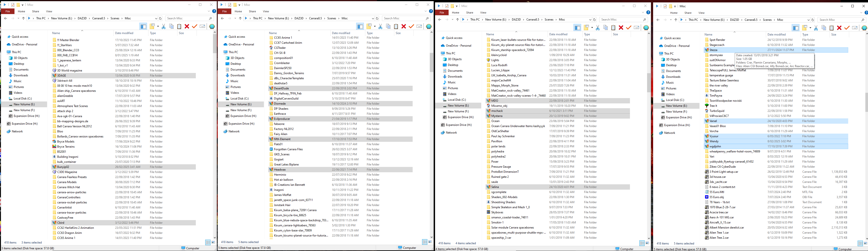Select the Stezza folder row

(x=776, y=50)
